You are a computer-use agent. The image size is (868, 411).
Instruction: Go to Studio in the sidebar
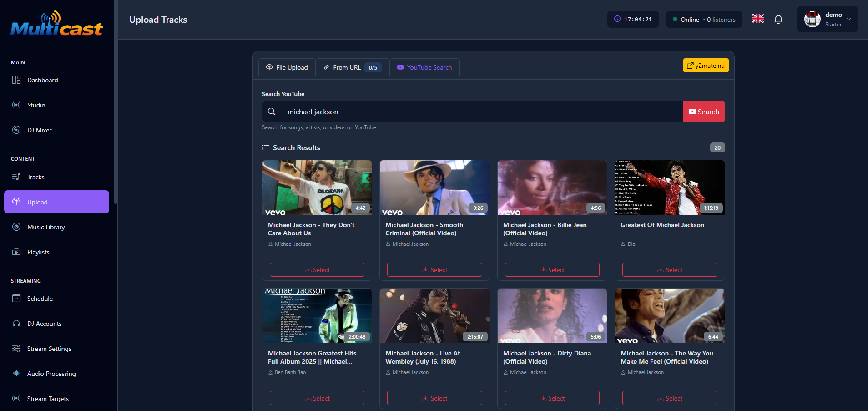pyautogui.click(x=36, y=105)
